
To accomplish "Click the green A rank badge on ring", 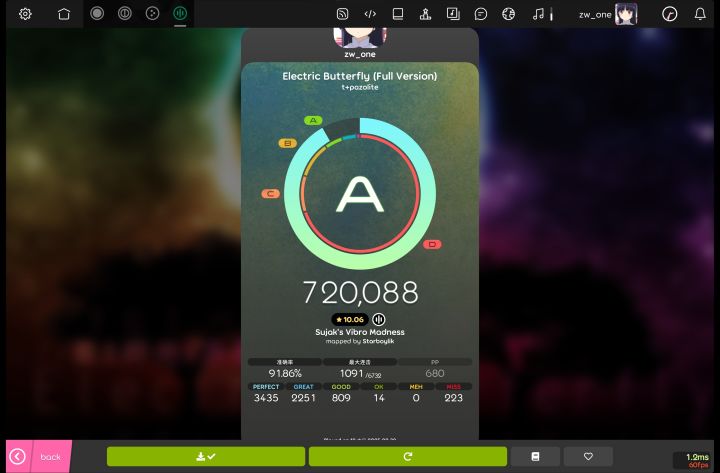I will tap(313, 120).
